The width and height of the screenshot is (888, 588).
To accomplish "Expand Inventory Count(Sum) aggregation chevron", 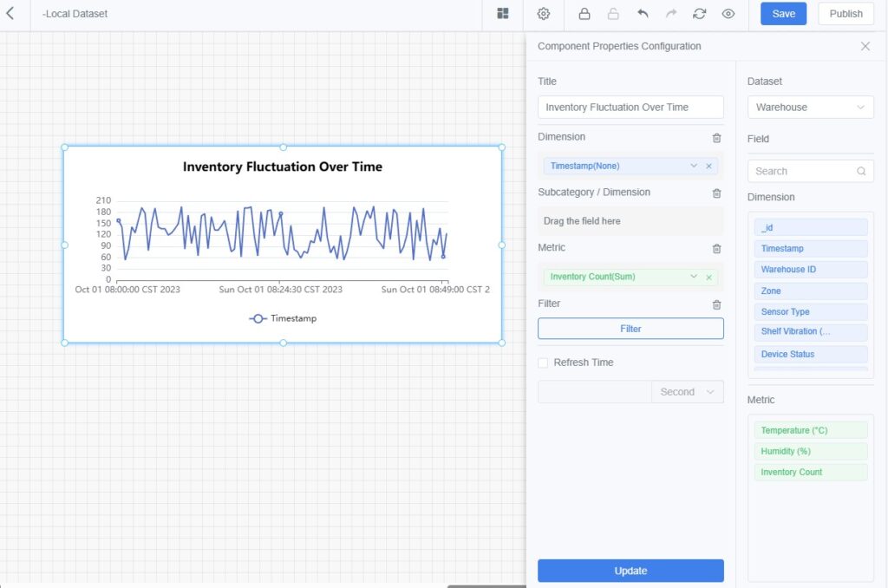I will pos(694,278).
